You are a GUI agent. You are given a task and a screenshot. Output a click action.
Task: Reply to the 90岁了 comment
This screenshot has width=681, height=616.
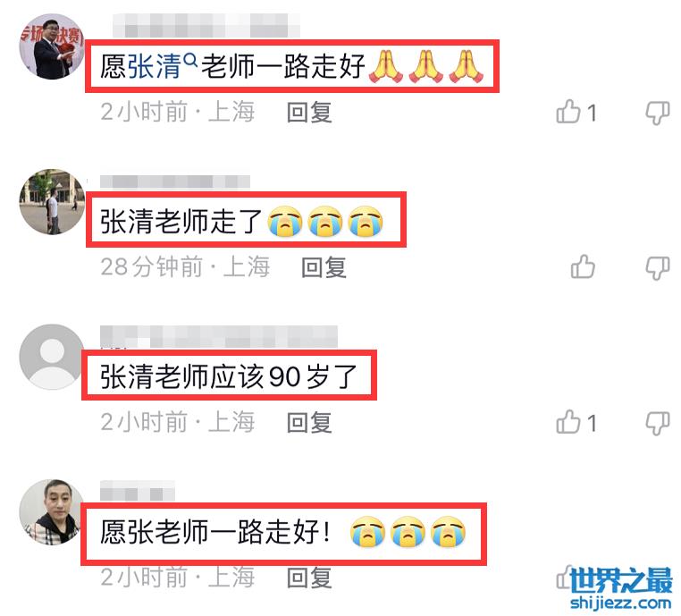tap(309, 422)
